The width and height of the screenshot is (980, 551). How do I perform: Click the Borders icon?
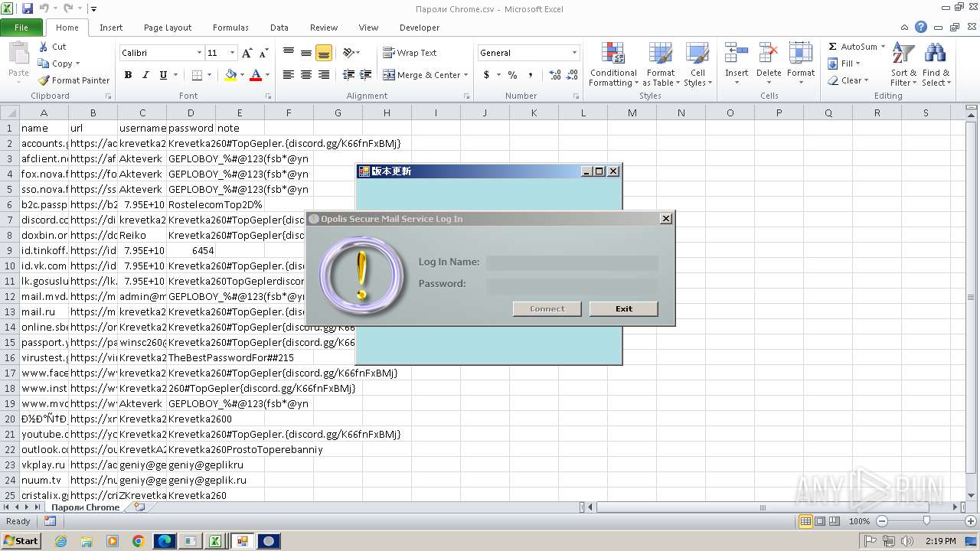point(197,75)
